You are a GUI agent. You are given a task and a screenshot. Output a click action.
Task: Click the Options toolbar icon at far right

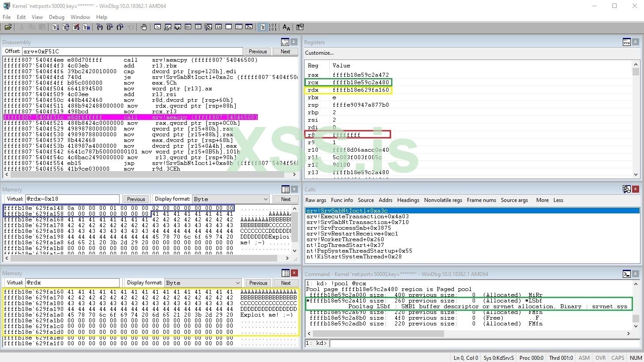point(300,26)
